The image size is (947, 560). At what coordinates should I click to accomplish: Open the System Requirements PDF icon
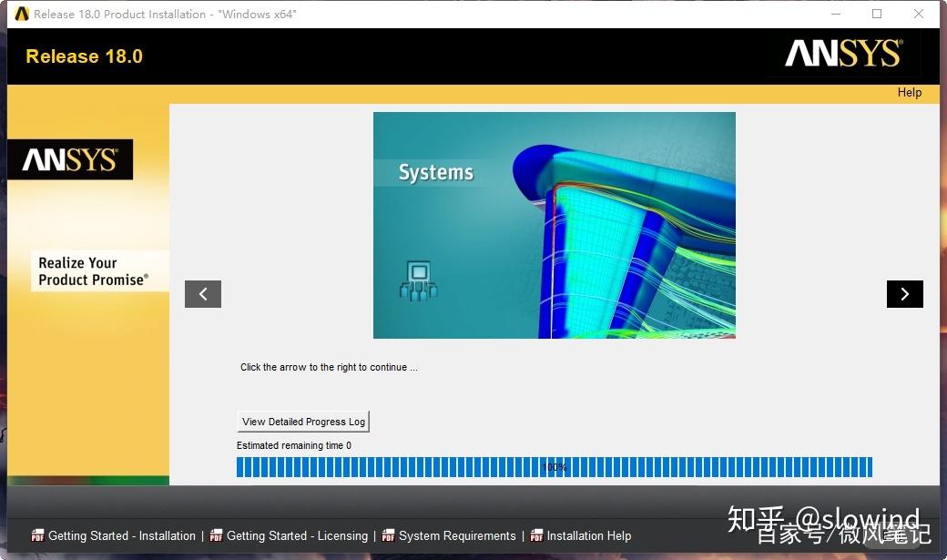(x=389, y=535)
